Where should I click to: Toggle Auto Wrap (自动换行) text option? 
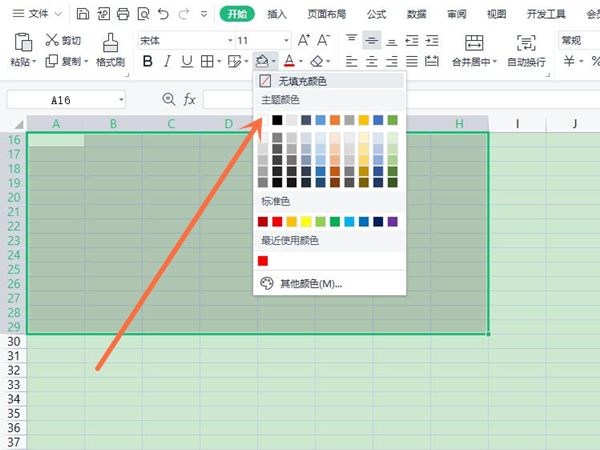(x=526, y=42)
